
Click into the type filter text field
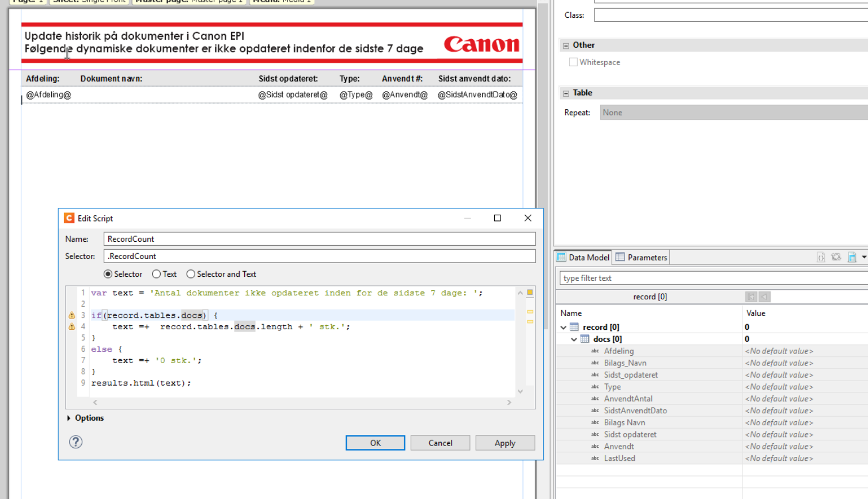pyautogui.click(x=711, y=278)
